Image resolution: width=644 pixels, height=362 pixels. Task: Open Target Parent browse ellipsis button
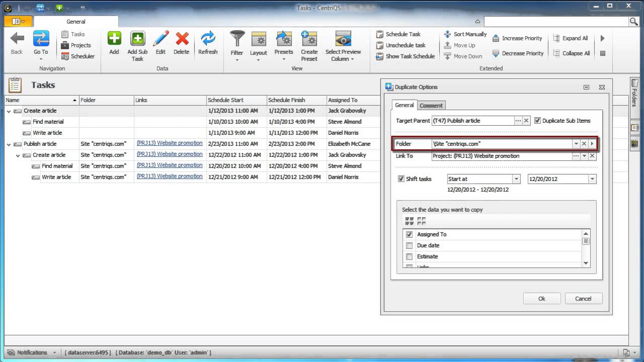(518, 121)
